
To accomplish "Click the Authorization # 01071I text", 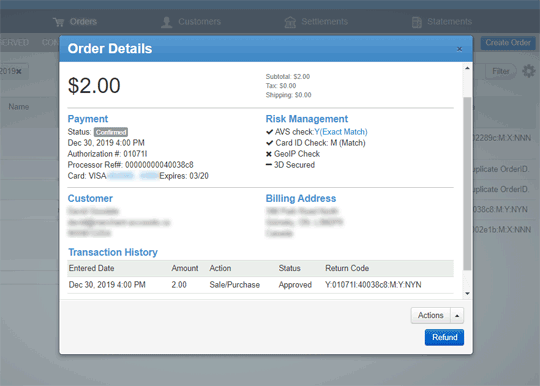I will [107, 154].
